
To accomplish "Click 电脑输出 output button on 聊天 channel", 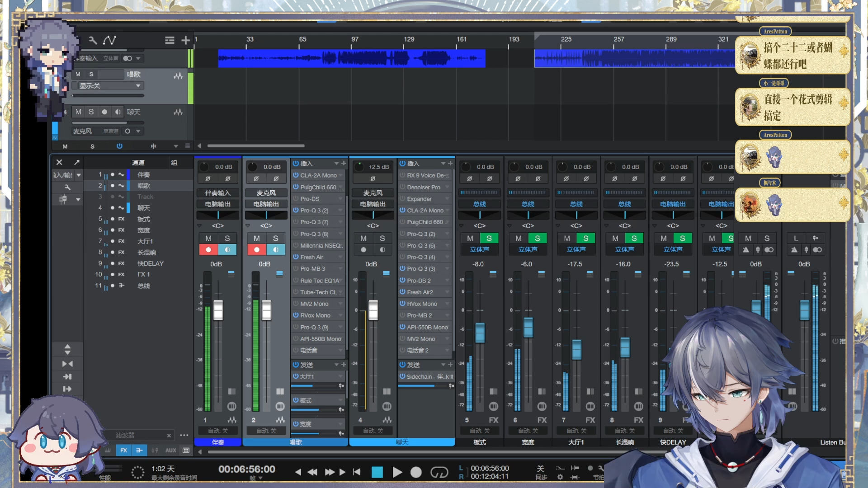I will pos(373,204).
